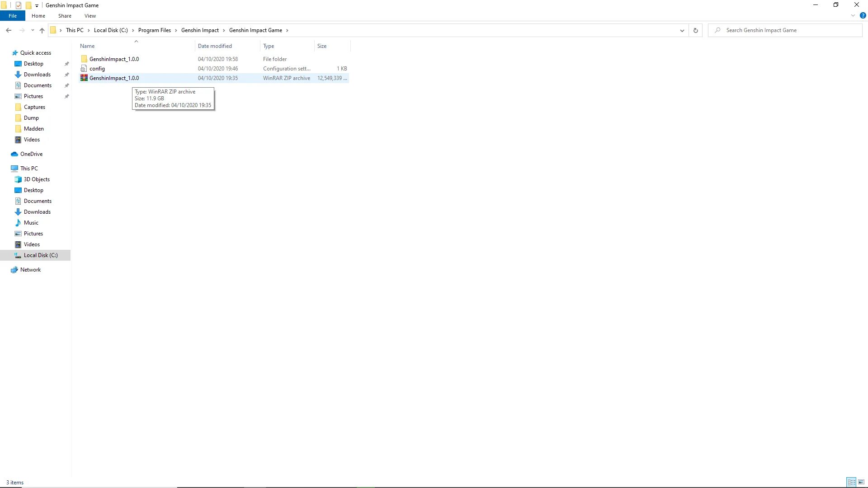Switch to details view layout icon

851,482
